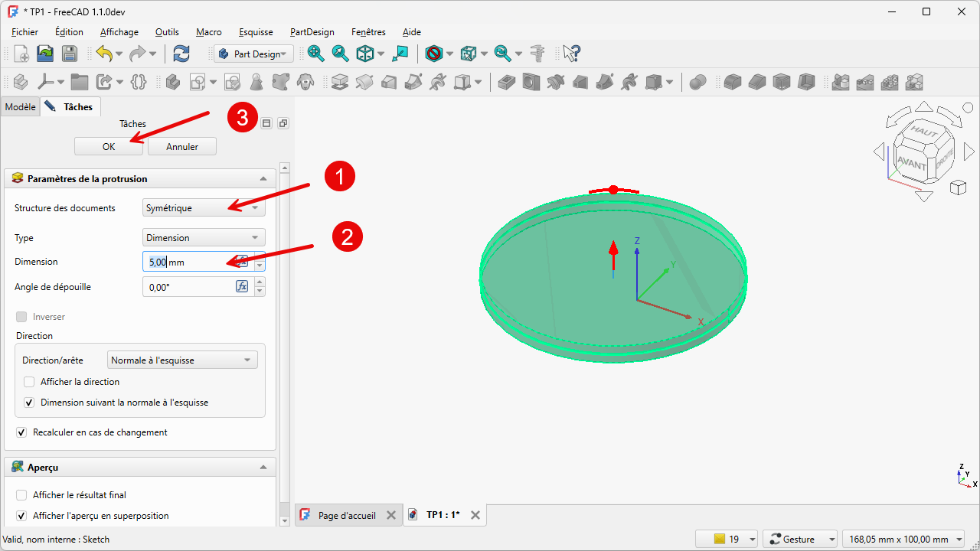Click the Angle de dépouille input field
The image size is (980, 551).
[x=188, y=287]
